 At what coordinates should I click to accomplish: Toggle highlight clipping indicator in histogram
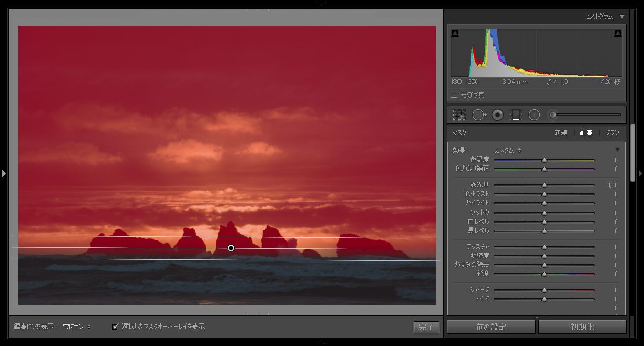point(618,33)
